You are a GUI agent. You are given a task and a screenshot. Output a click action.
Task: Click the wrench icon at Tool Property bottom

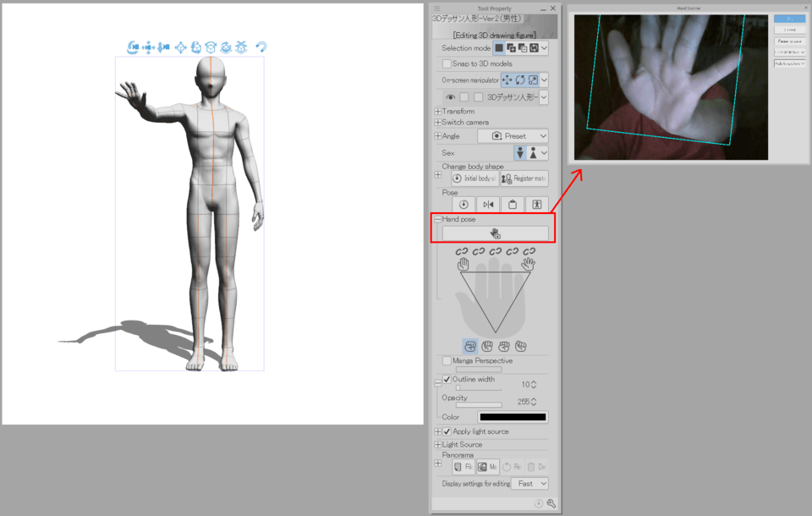pyautogui.click(x=551, y=503)
